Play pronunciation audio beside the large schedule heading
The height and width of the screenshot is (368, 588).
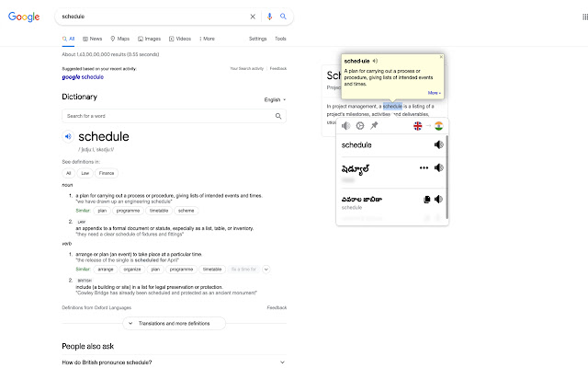point(69,137)
